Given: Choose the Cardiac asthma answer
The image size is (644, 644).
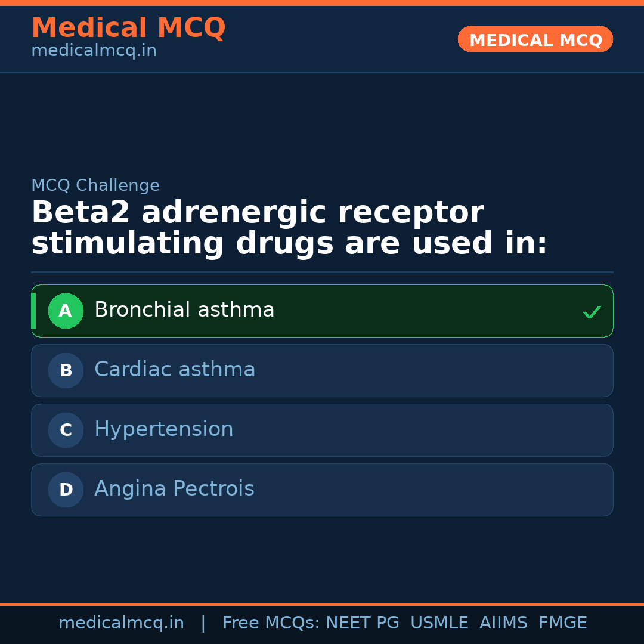Looking at the screenshot, I should 175,370.
